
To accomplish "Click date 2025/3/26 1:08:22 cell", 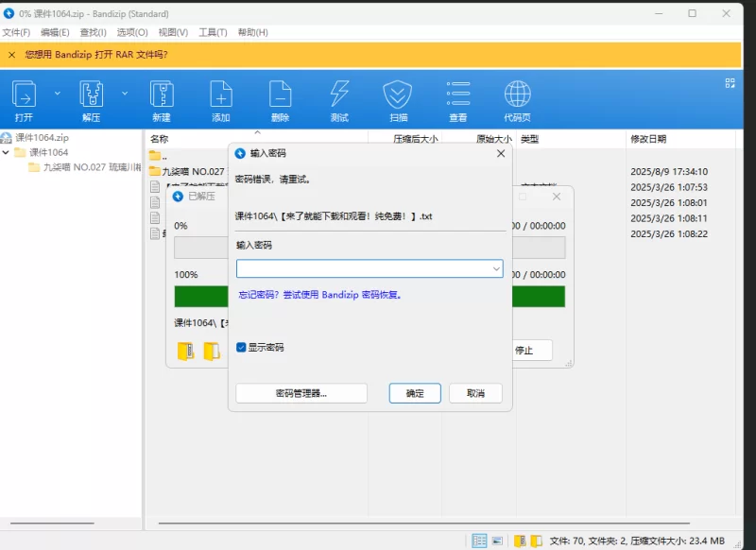I will point(669,233).
